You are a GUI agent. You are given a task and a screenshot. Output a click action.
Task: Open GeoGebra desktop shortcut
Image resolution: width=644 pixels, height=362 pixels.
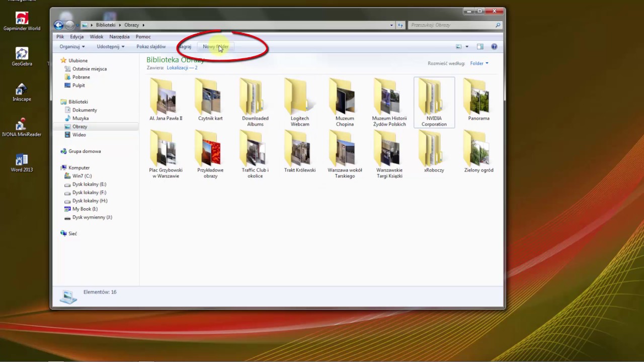(x=22, y=57)
